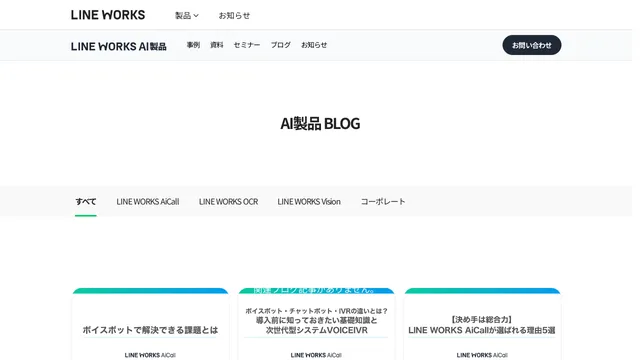Open the ボイスボットで解決できる課題とは article card
The height and width of the screenshot is (360, 640).
click(150, 324)
